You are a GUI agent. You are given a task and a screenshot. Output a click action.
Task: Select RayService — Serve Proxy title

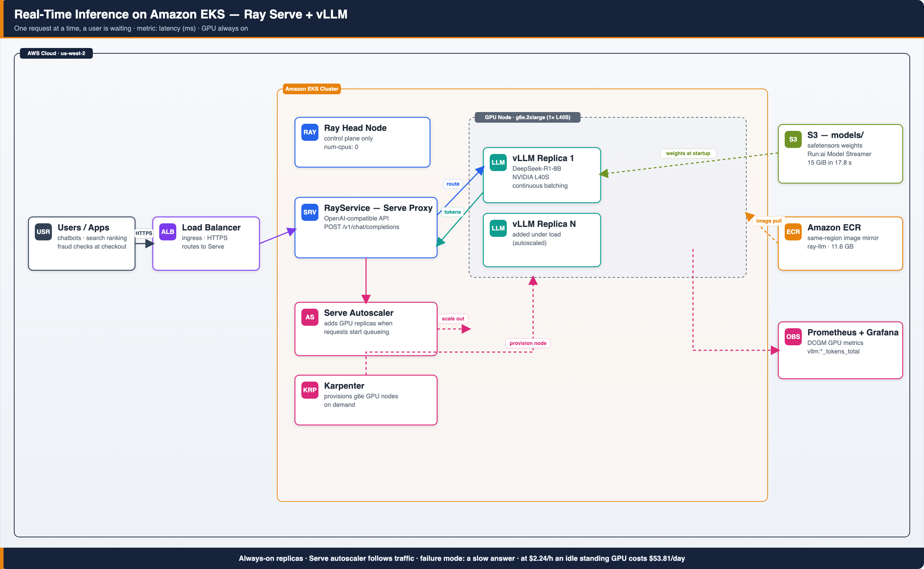click(x=378, y=208)
